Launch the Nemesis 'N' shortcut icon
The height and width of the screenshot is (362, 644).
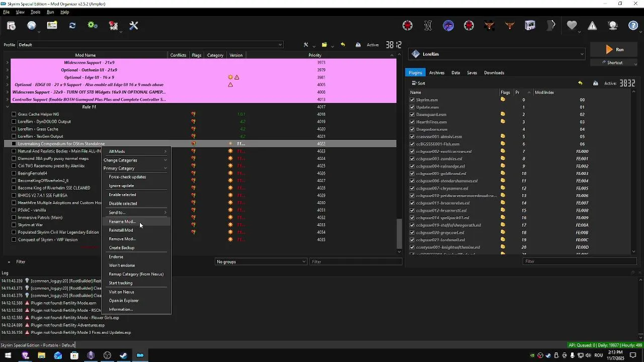pyautogui.click(x=428, y=26)
